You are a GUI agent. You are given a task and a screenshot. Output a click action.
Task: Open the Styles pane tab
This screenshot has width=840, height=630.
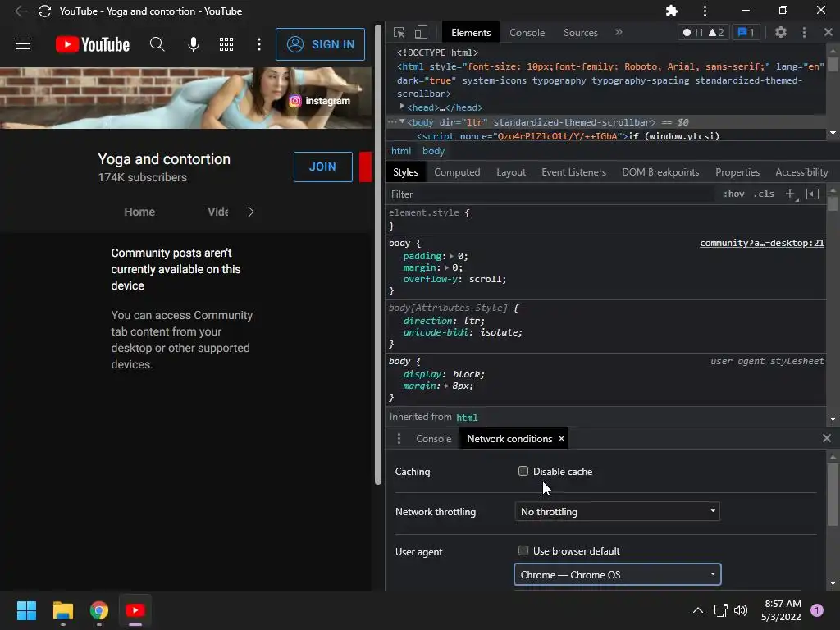[x=405, y=172]
